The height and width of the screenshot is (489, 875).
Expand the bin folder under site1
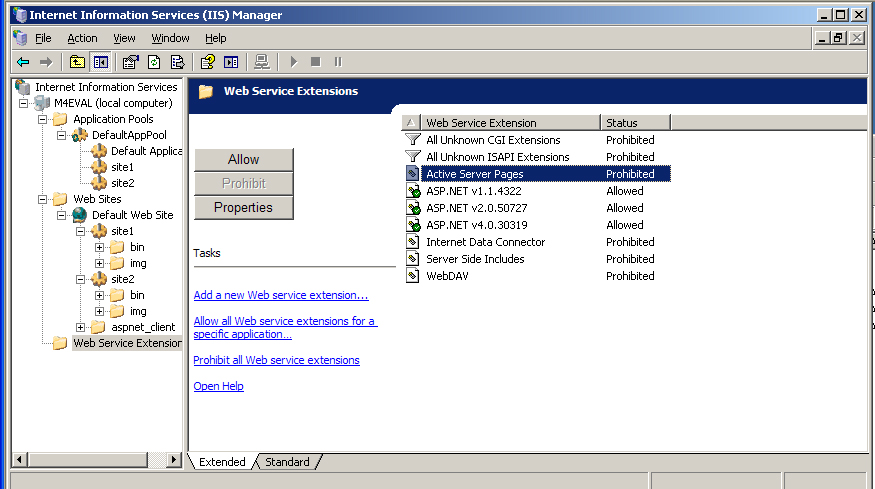pyautogui.click(x=100, y=247)
